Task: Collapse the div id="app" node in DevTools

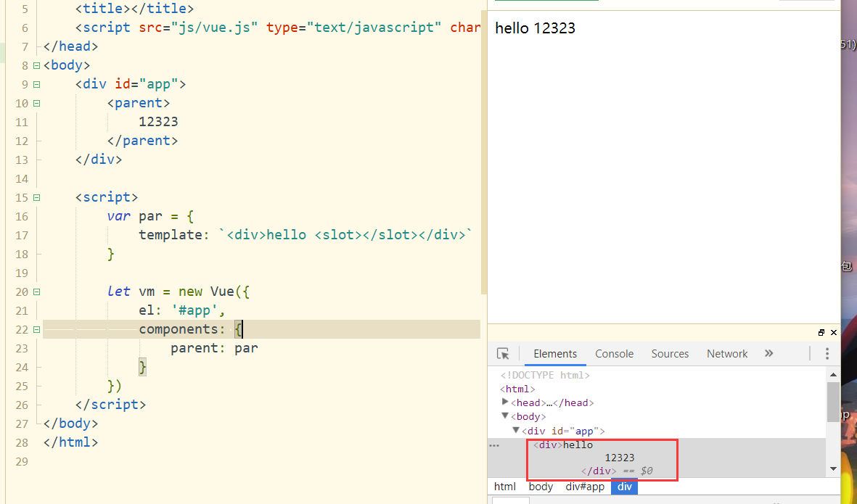Action: (x=515, y=430)
